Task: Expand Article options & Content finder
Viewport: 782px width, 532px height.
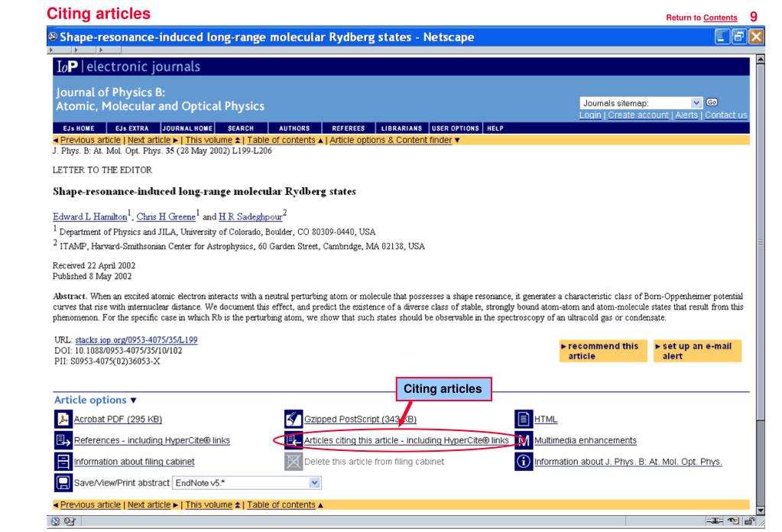Action: pos(394,140)
